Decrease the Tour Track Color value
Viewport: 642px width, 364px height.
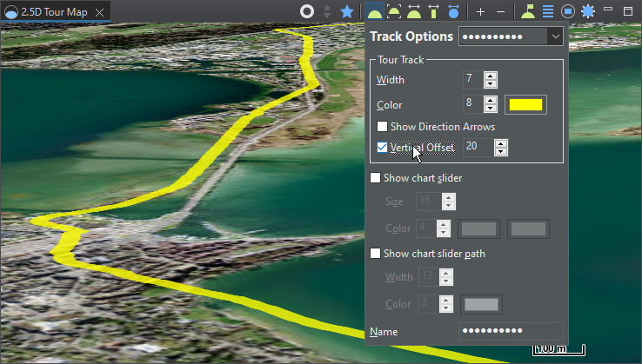tap(491, 109)
